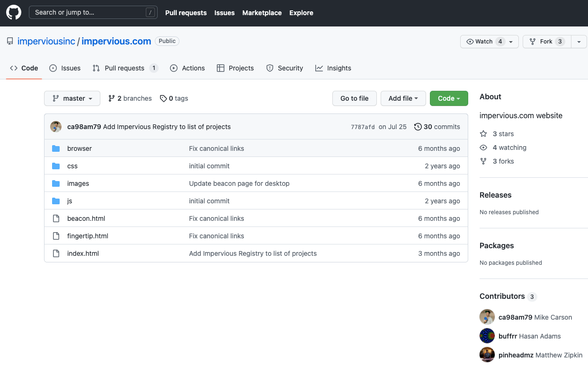Open fingertip.html file name

[88, 236]
